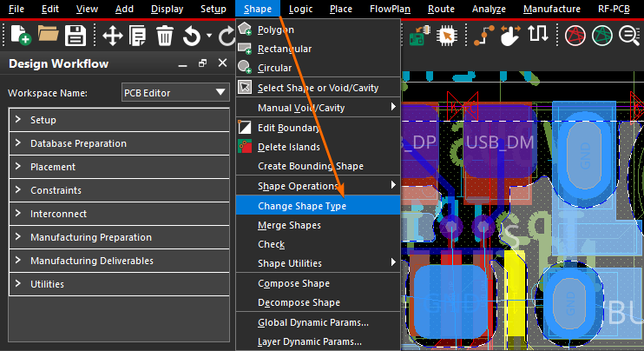Click the green rats-nest circle icon
The height and width of the screenshot is (351, 644).
pyautogui.click(x=601, y=36)
